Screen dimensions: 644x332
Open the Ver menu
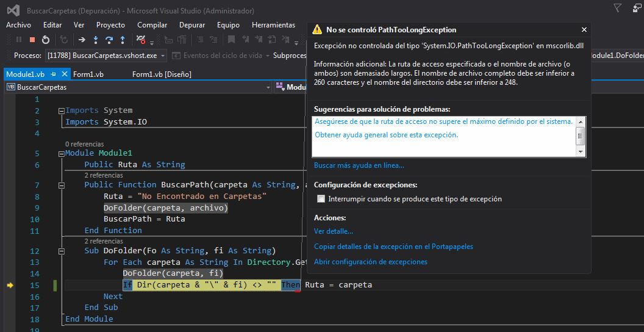point(79,25)
